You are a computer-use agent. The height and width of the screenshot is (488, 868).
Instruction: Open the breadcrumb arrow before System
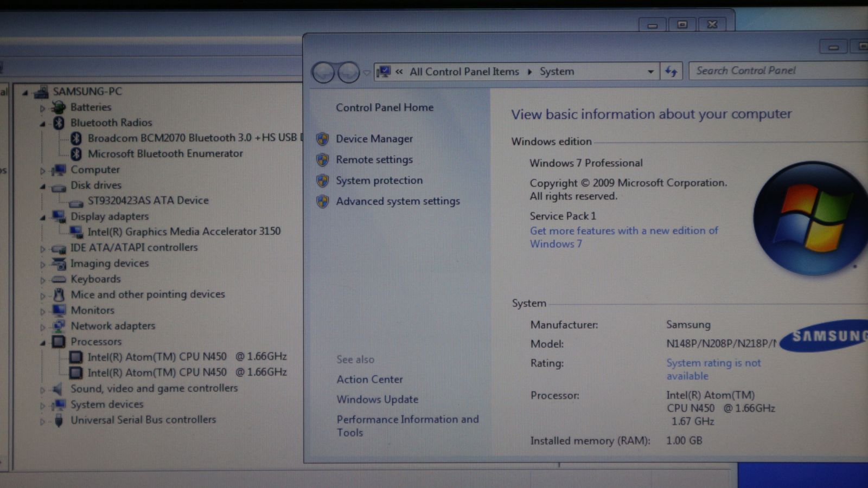(x=529, y=72)
